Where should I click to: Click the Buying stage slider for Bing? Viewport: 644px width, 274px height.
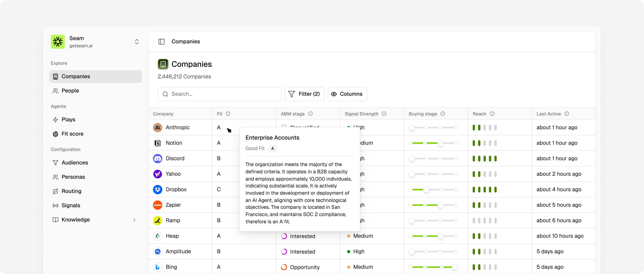point(433,267)
